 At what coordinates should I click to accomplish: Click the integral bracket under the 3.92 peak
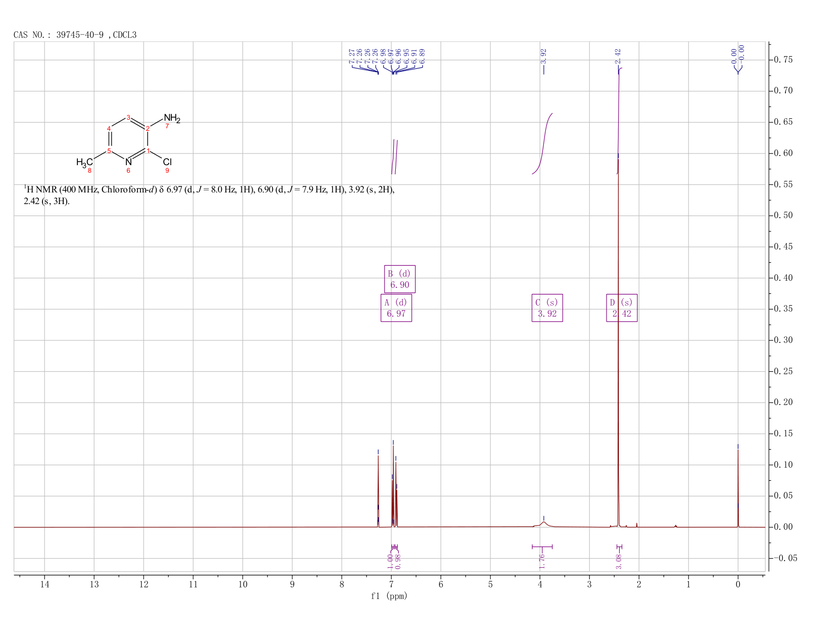coord(542,547)
